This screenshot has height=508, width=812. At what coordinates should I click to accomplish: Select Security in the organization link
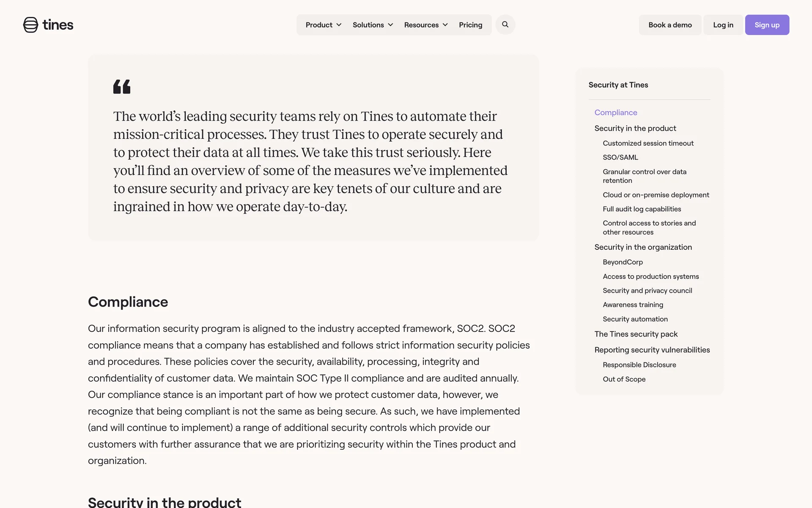click(x=643, y=247)
